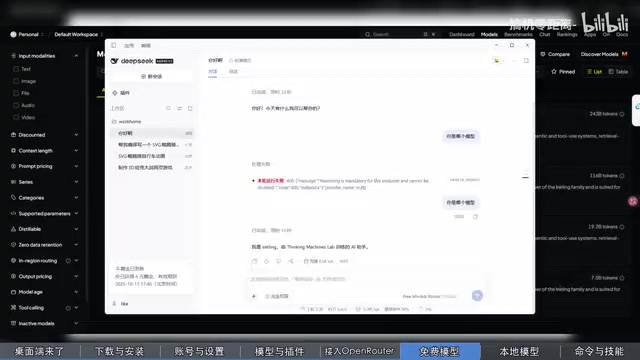Click the chat scrollbar marker on right
The width and height of the screenshot is (640, 360).
pos(525,177)
